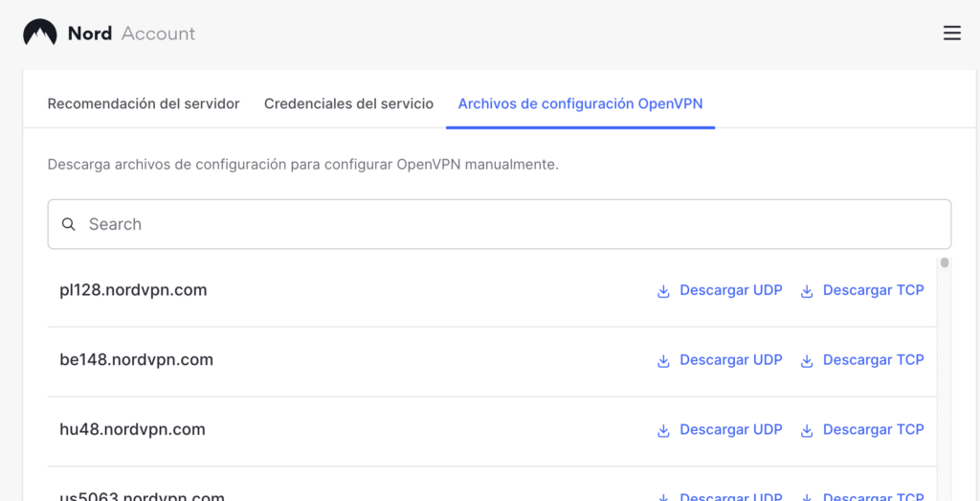Viewport: 980px width, 501px height.
Task: Click download icon for pl128 UDP
Action: coord(663,291)
